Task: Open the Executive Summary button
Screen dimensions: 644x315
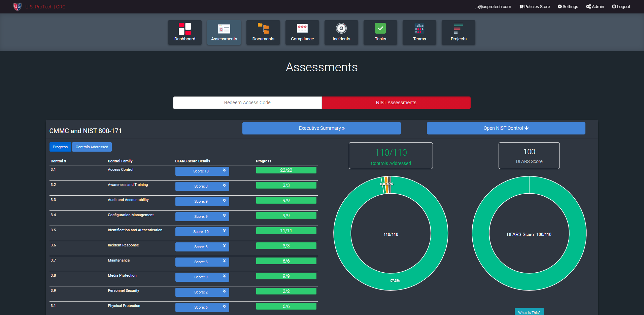Action: click(x=321, y=128)
